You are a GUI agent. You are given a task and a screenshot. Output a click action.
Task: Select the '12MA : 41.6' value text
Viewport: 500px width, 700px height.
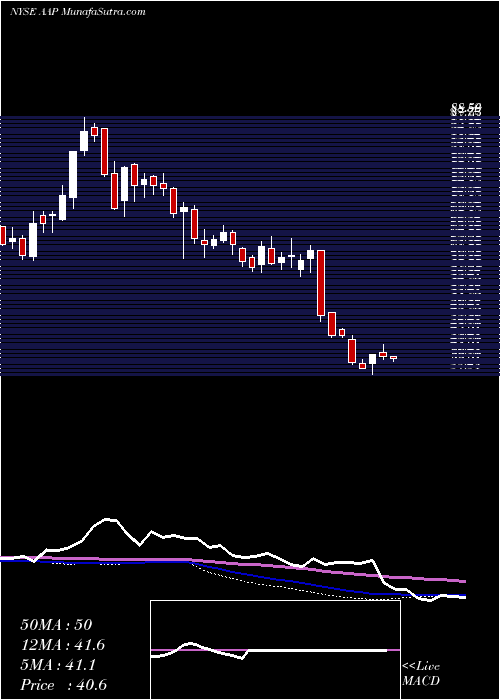click(x=64, y=645)
